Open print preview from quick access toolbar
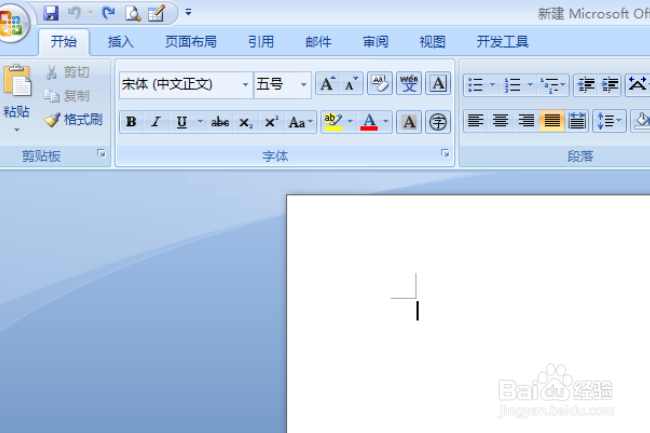 pyautogui.click(x=133, y=14)
